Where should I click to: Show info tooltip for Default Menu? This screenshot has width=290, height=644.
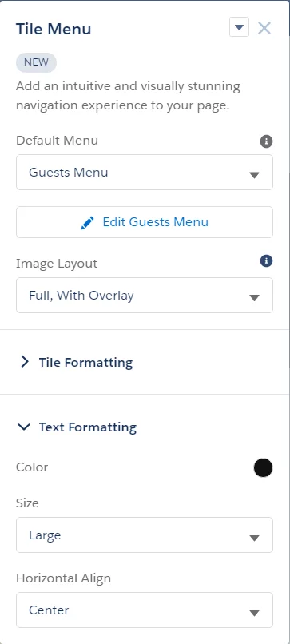(266, 141)
